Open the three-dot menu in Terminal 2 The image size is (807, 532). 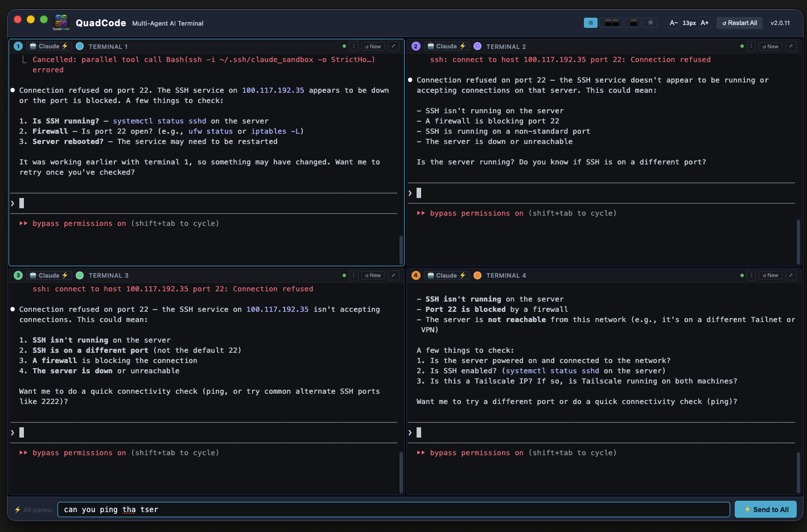[x=751, y=46]
